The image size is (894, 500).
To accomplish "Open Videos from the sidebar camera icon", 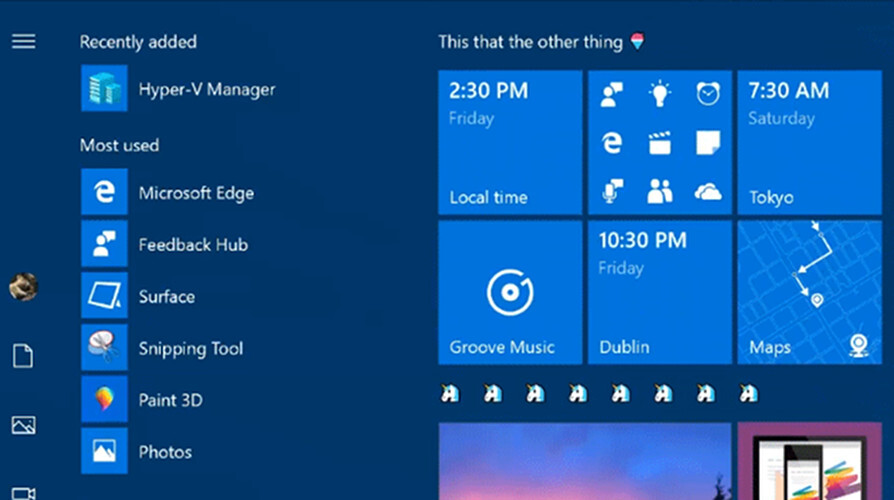I will (23, 493).
